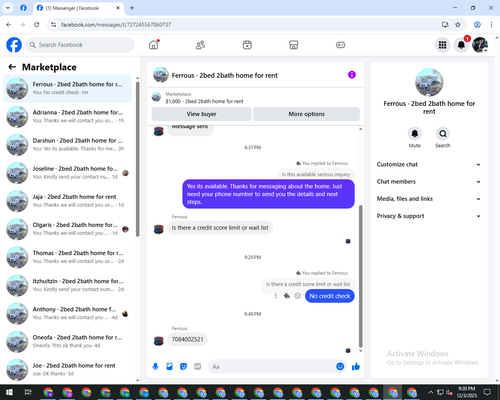The width and height of the screenshot is (500, 400).
Task: Go to the Home feed icon
Action: click(154, 45)
